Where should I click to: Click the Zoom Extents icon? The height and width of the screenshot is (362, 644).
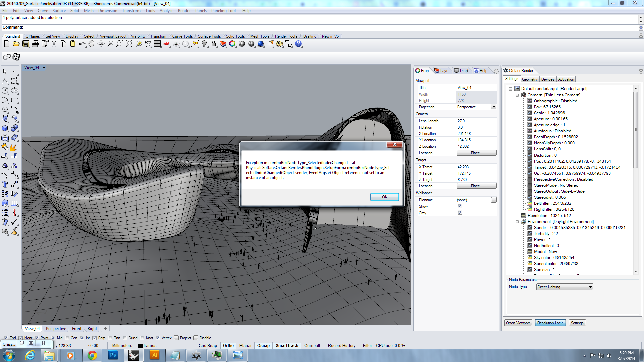[129, 44]
